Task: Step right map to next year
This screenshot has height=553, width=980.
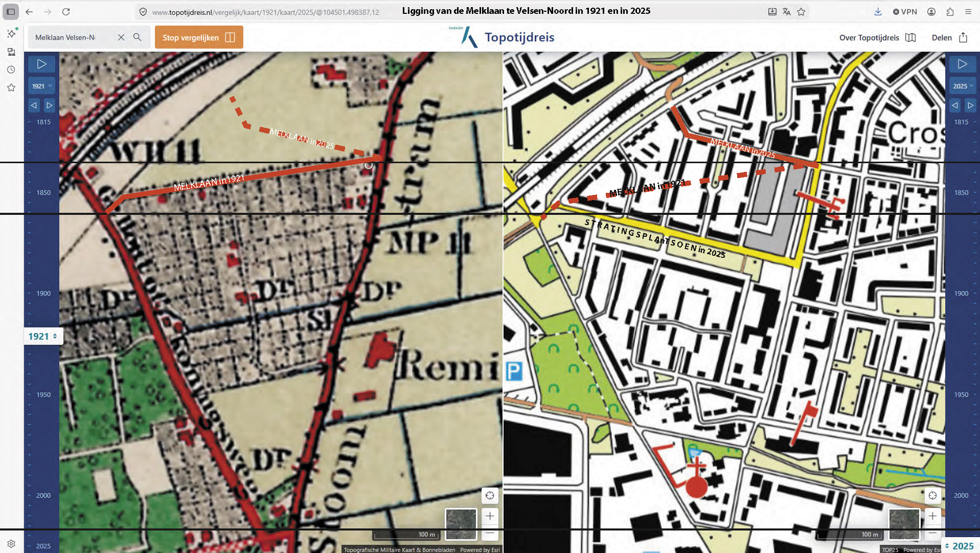Action: coord(970,105)
